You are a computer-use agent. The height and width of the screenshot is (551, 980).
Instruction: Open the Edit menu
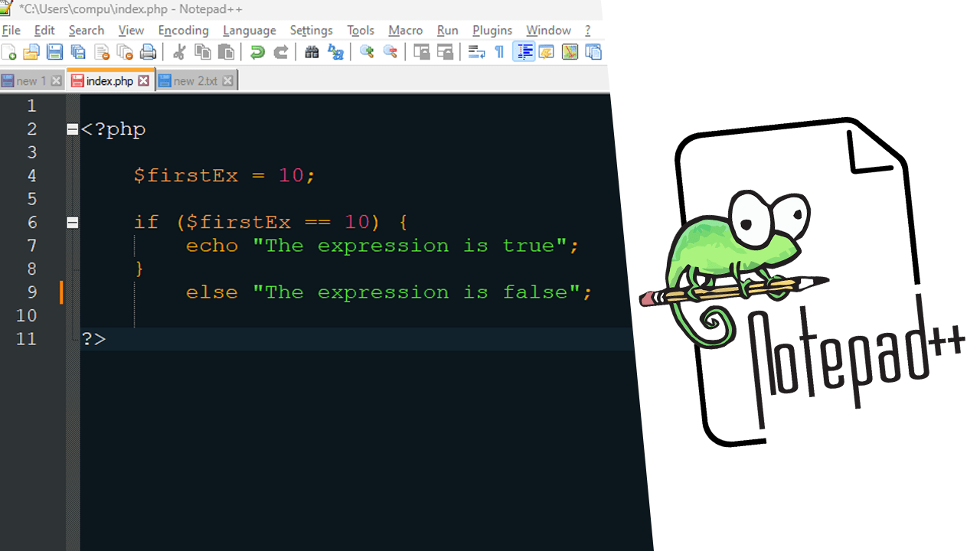click(x=44, y=31)
